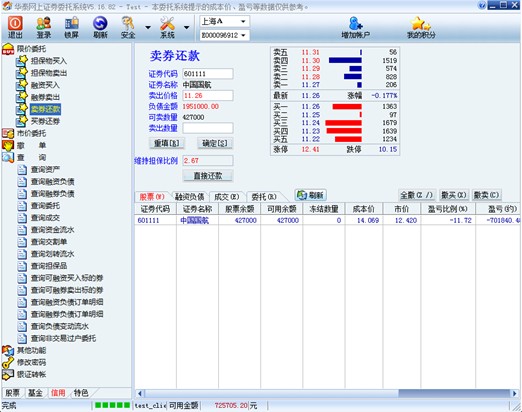Open 查询资产 in the query list
This screenshot has width=522, height=412.
click(x=45, y=170)
